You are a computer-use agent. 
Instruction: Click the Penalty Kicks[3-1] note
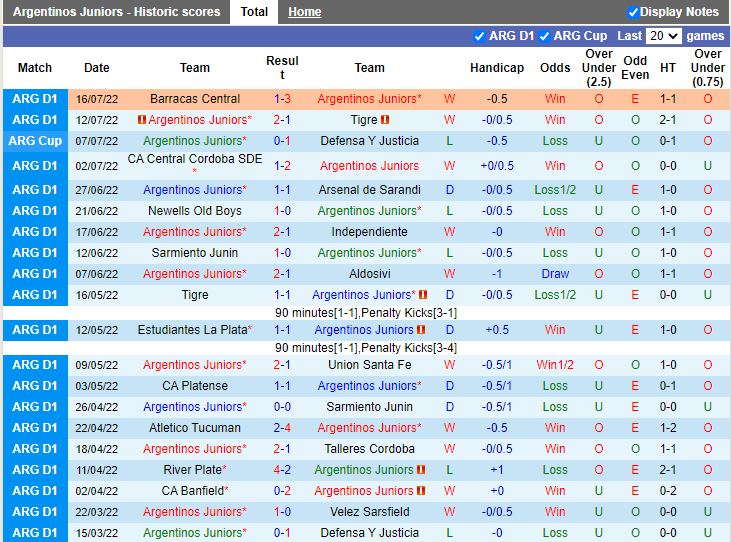click(409, 313)
